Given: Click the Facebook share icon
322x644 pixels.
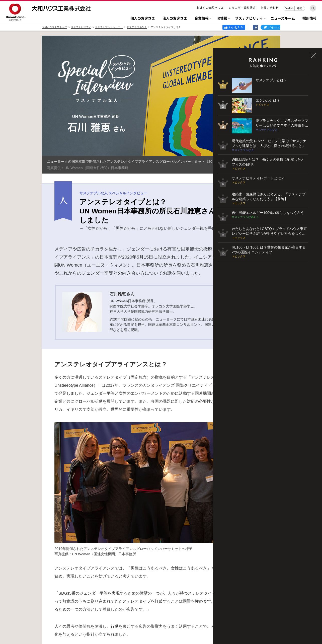Looking at the screenshot, I should (x=255, y=27).
